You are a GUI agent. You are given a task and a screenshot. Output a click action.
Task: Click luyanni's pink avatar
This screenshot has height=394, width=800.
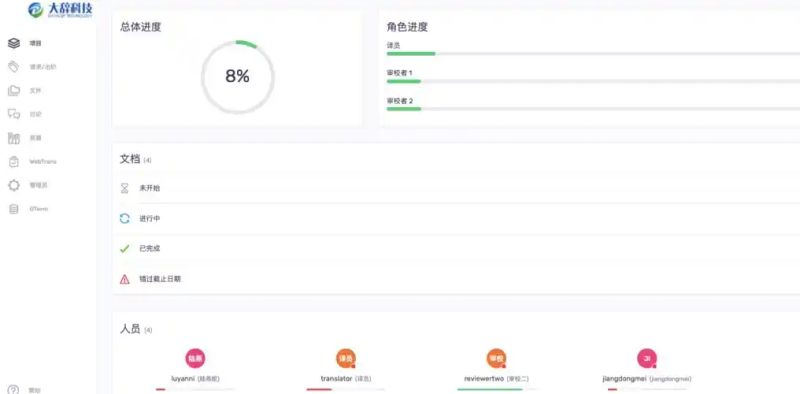coord(195,359)
